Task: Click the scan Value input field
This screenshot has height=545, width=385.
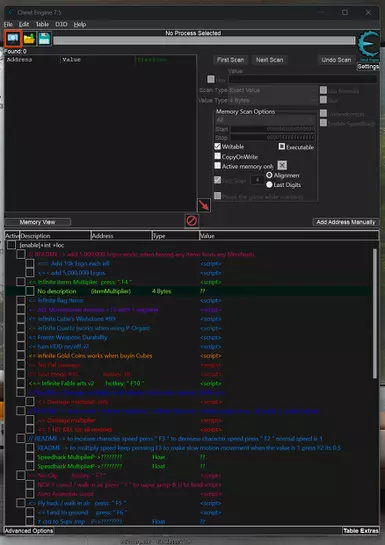Action: 302,79
